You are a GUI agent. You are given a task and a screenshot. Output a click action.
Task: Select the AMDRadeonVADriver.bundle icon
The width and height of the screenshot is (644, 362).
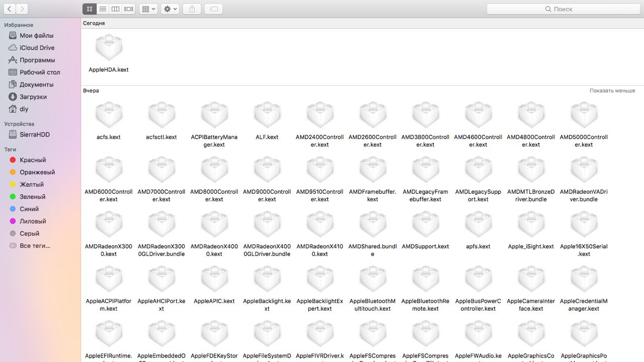(x=584, y=170)
